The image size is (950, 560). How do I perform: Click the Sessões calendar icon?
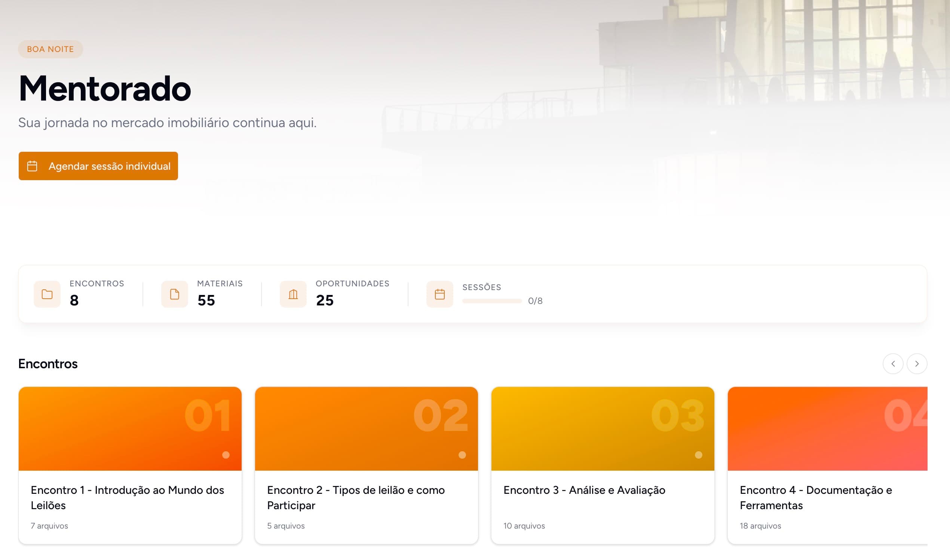tap(440, 294)
